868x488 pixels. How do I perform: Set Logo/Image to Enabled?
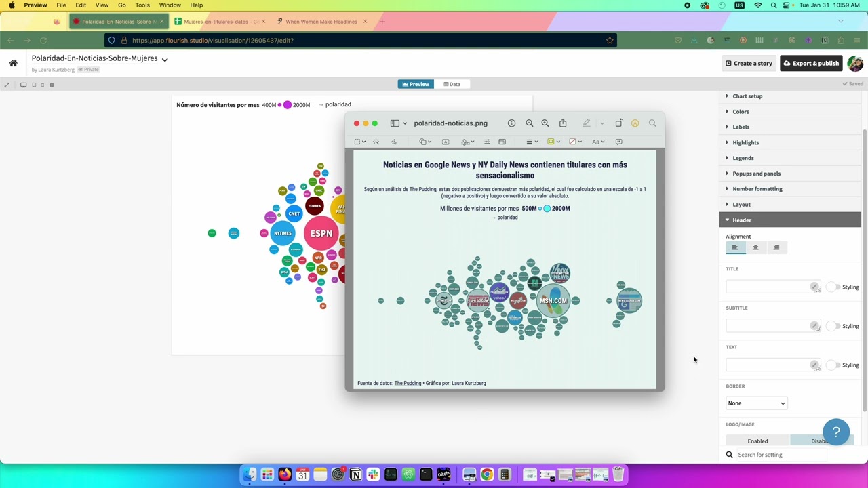757,441
